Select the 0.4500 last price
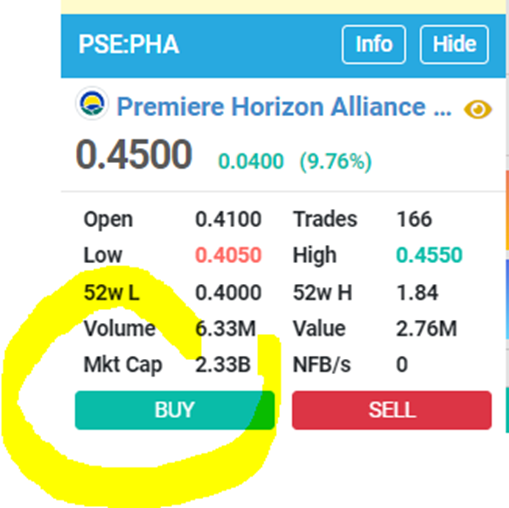The height and width of the screenshot is (508, 509). (x=134, y=154)
